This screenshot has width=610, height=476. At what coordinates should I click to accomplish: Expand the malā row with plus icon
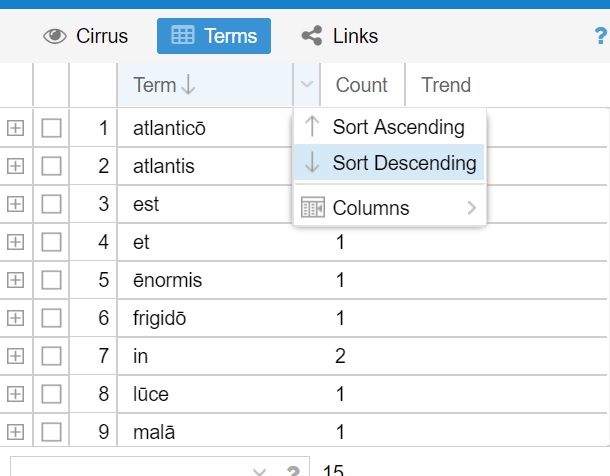pos(15,432)
